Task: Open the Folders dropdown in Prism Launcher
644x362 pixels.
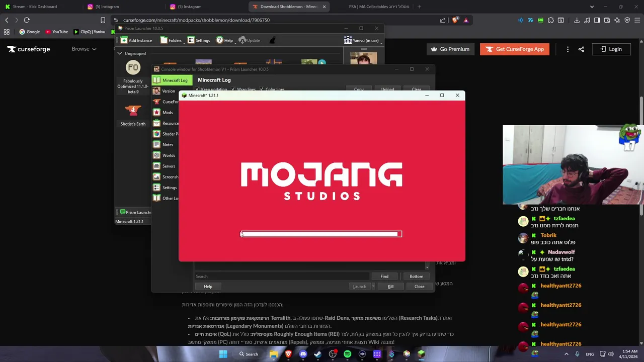Action: [x=172, y=40]
